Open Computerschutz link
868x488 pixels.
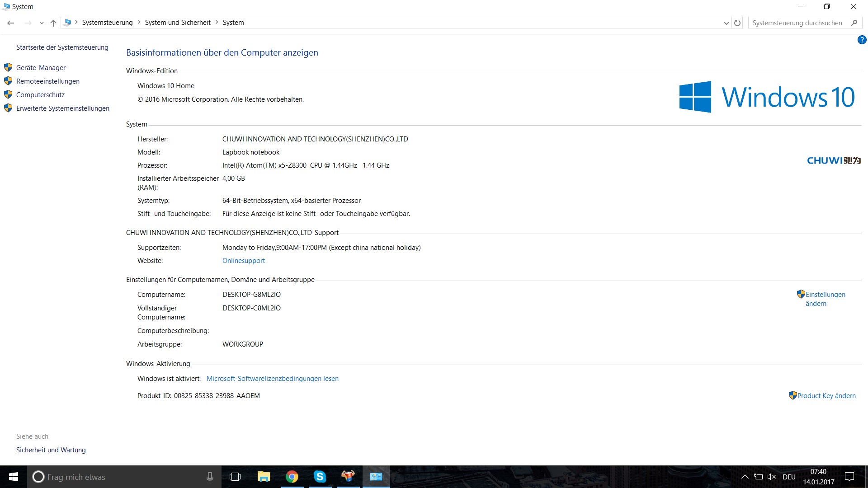coord(40,95)
